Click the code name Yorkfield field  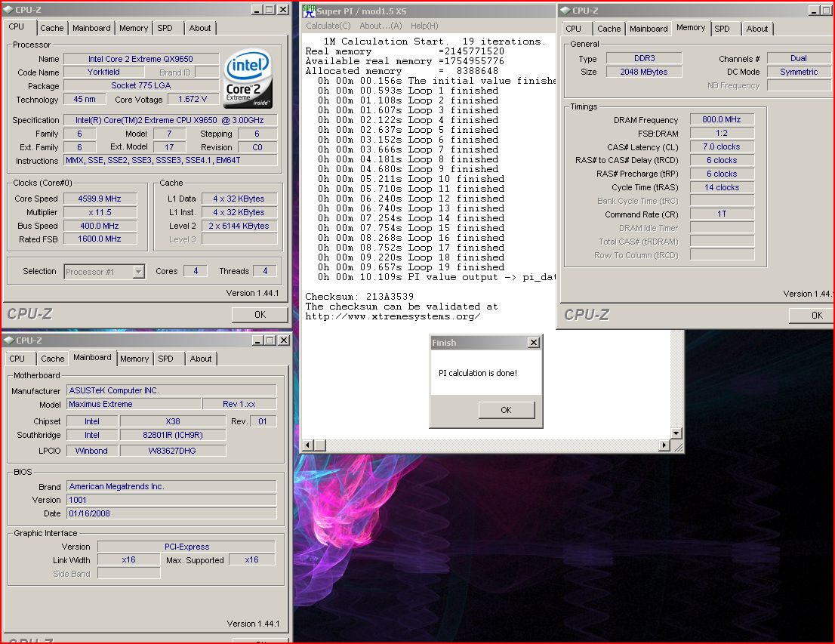pyautogui.click(x=103, y=72)
